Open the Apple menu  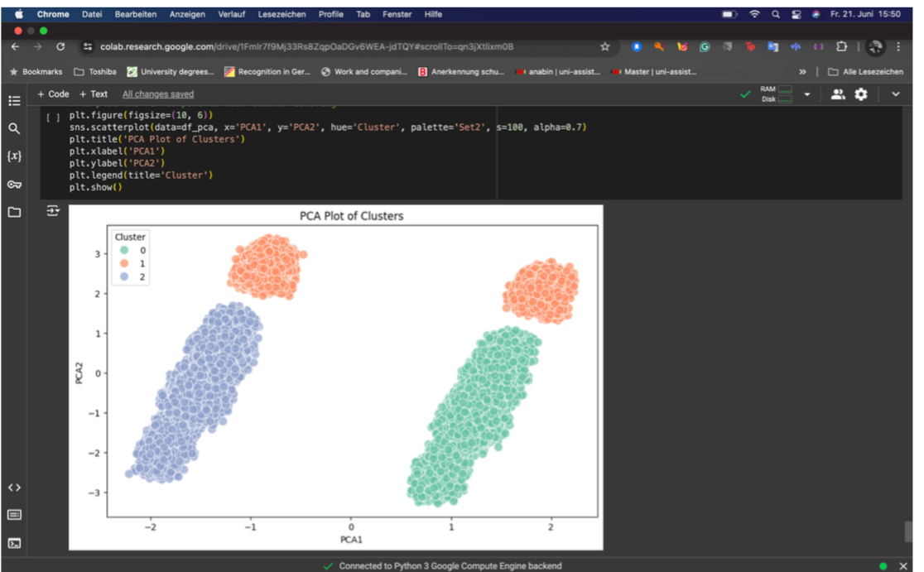coord(19,14)
